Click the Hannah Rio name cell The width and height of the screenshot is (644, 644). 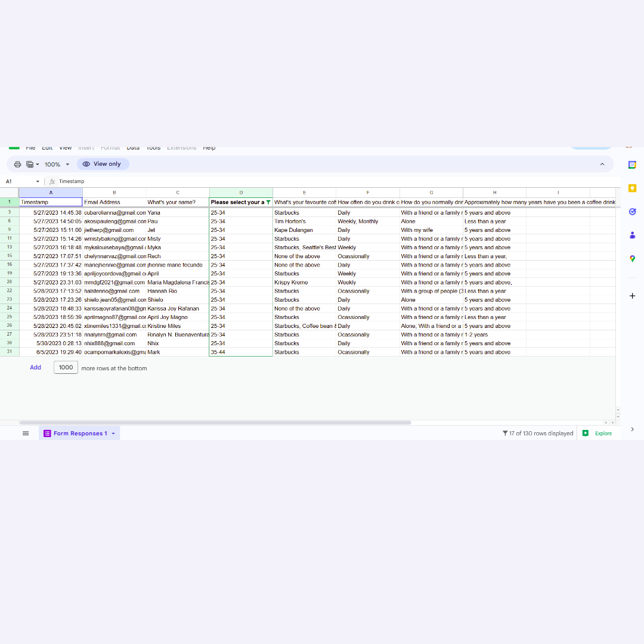point(178,291)
